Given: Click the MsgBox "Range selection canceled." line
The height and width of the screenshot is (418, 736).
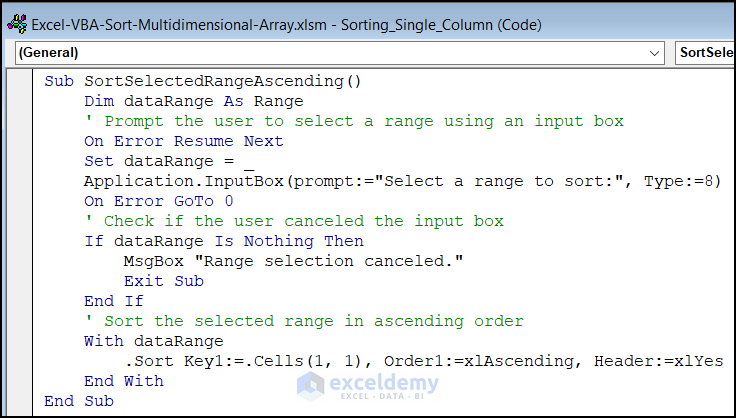Looking at the screenshot, I should [267, 261].
